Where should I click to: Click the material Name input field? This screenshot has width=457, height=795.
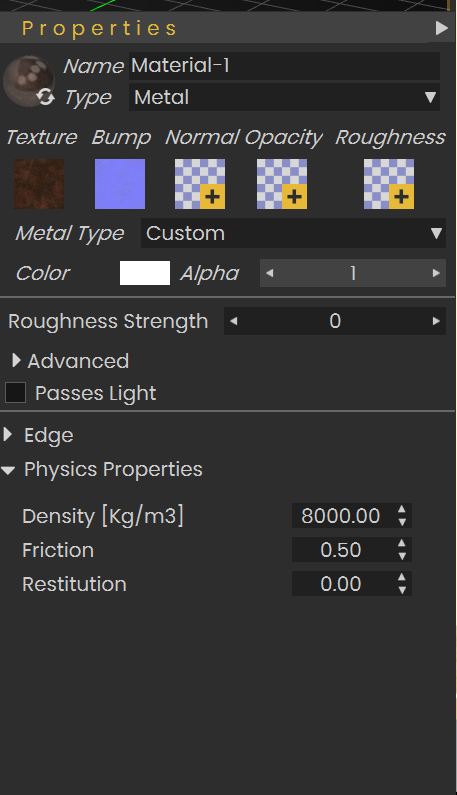coord(284,66)
